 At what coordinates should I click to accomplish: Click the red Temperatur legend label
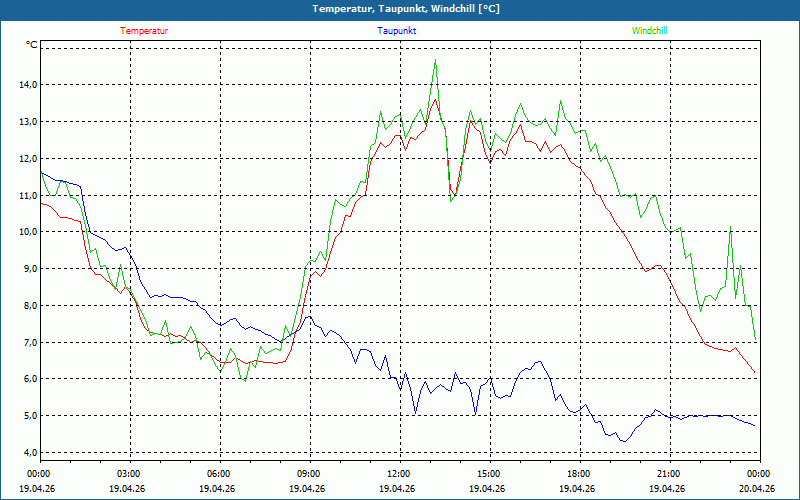[144, 31]
